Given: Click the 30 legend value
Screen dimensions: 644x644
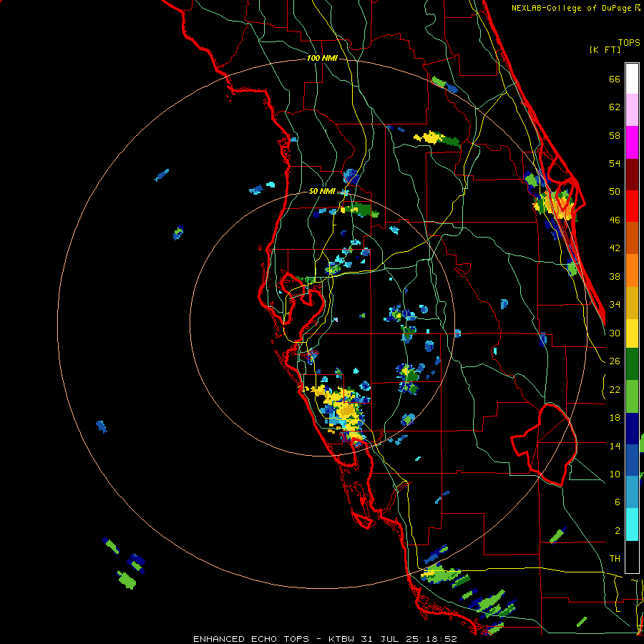Looking at the screenshot, I should click(x=615, y=333).
